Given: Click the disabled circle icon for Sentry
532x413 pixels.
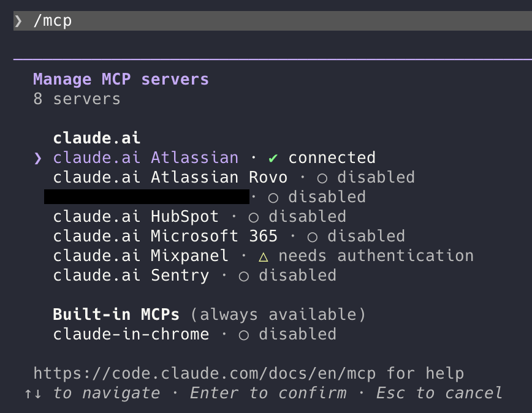Looking at the screenshot, I should [x=244, y=276].
